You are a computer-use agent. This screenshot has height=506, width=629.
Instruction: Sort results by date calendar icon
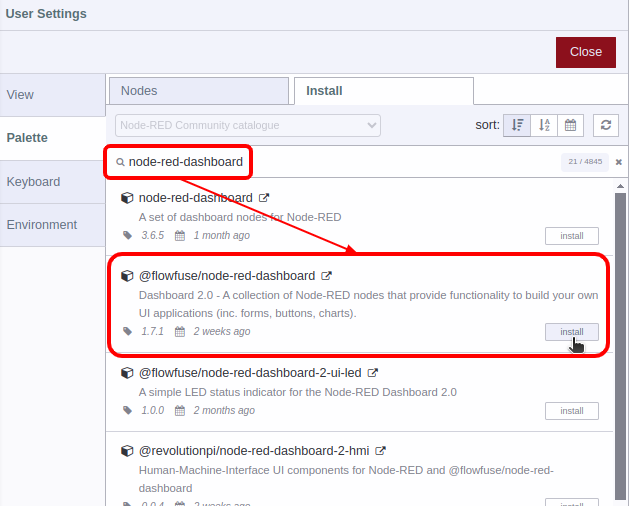(x=570, y=125)
